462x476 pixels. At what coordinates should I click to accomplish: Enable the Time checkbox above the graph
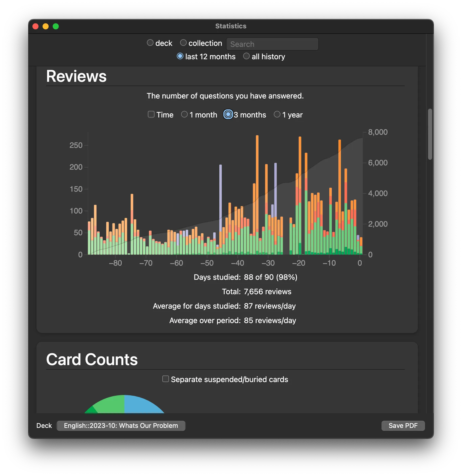[x=151, y=114]
